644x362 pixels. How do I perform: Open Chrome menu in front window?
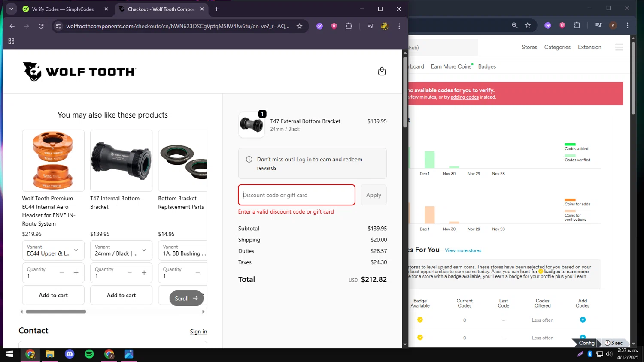pos(399,26)
